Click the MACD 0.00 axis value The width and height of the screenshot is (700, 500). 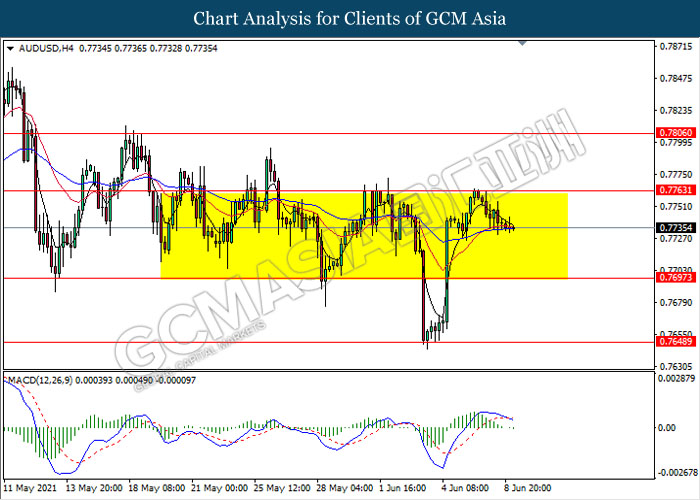pyautogui.click(x=667, y=428)
